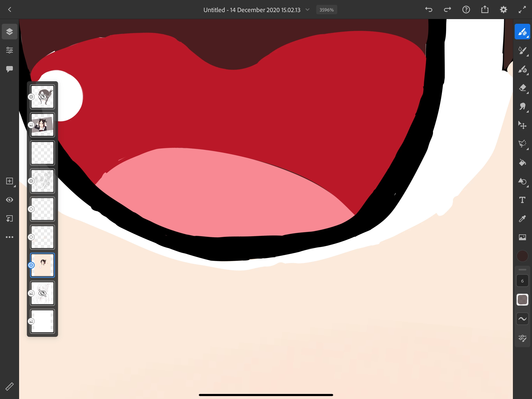This screenshot has width=532, height=399.
Task: Select the Eyedropper tool
Action: [x=522, y=219]
